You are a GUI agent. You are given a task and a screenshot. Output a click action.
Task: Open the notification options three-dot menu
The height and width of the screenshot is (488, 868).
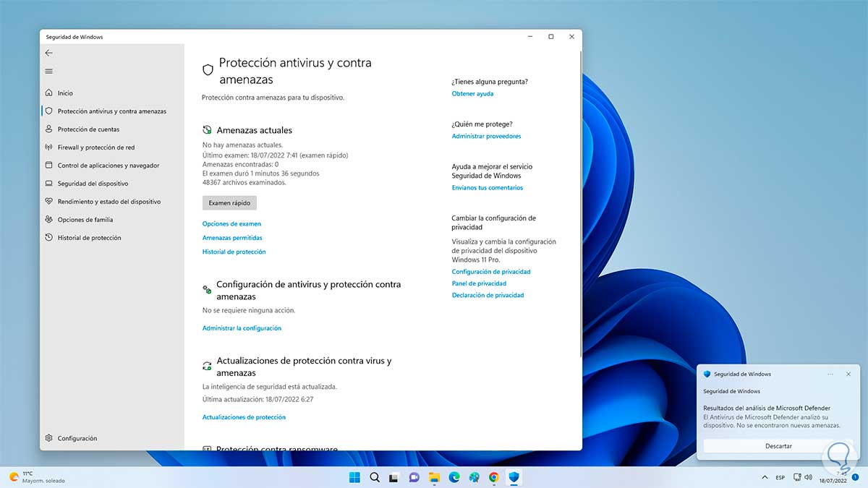[830, 374]
